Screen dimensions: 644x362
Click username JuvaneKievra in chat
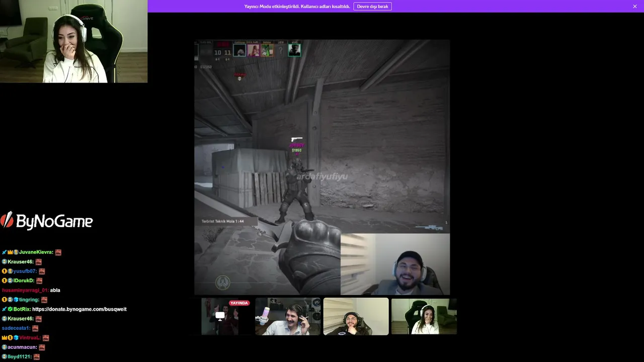(x=36, y=252)
